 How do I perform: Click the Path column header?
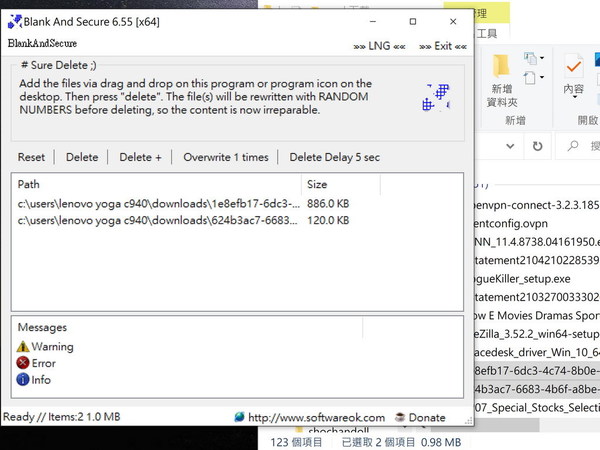pos(157,184)
